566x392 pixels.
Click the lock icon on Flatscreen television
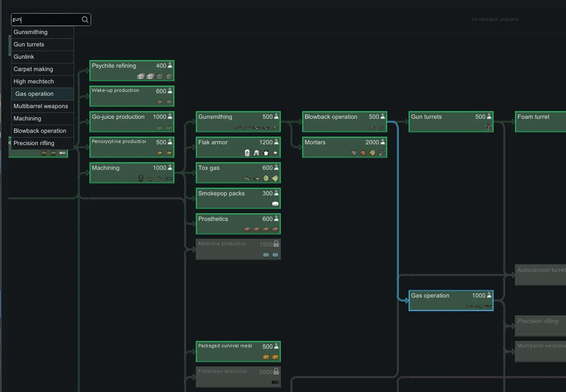pos(276,372)
